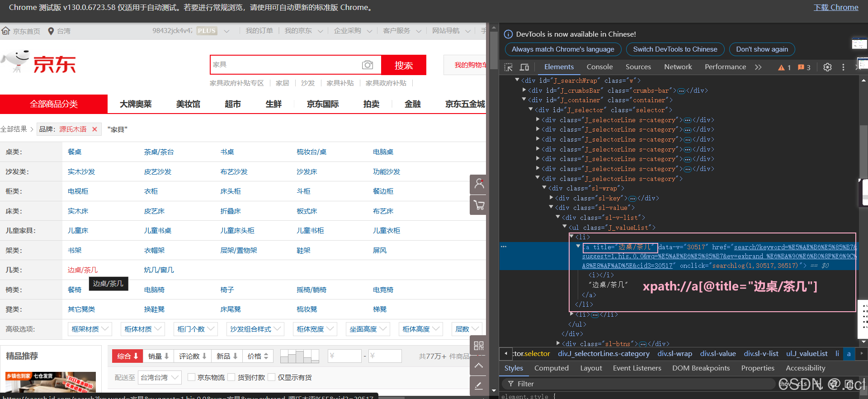The height and width of the screenshot is (399, 868).
Task: Open the DOM Breakpoints tab
Action: click(701, 368)
